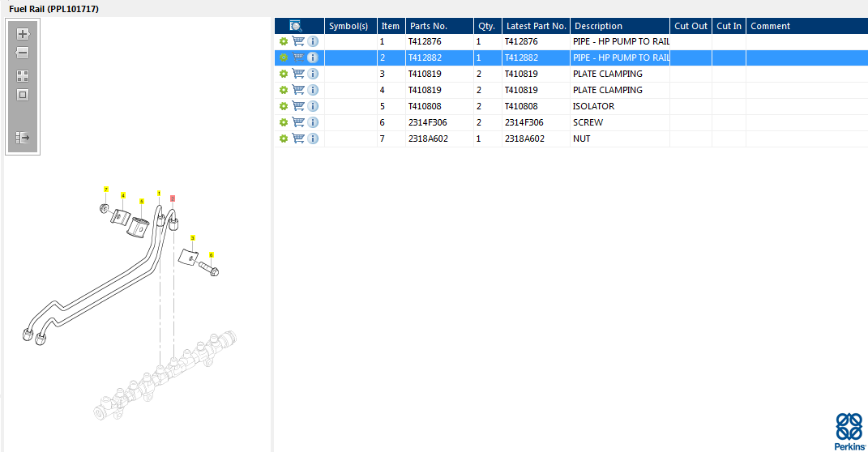
Task: Open info for SCREW row
Action: [313, 122]
